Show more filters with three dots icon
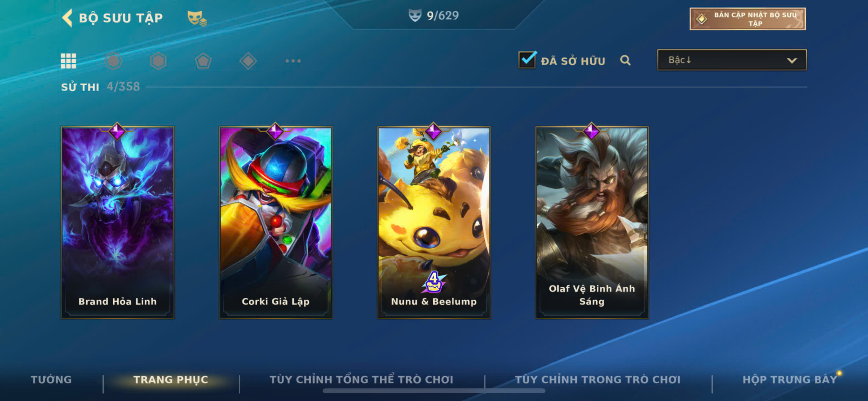This screenshot has width=868, height=401. (293, 61)
